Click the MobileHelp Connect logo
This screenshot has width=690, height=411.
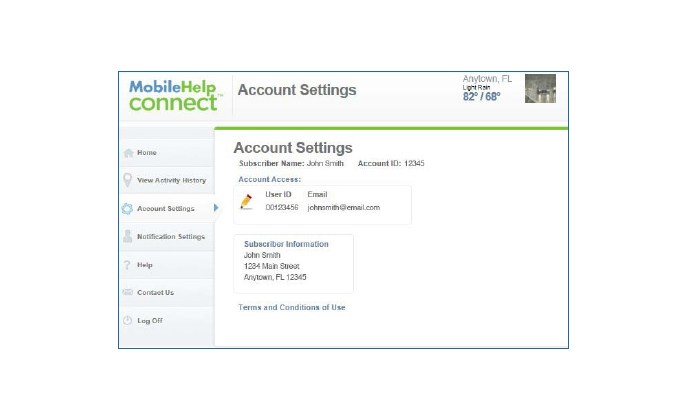point(175,95)
